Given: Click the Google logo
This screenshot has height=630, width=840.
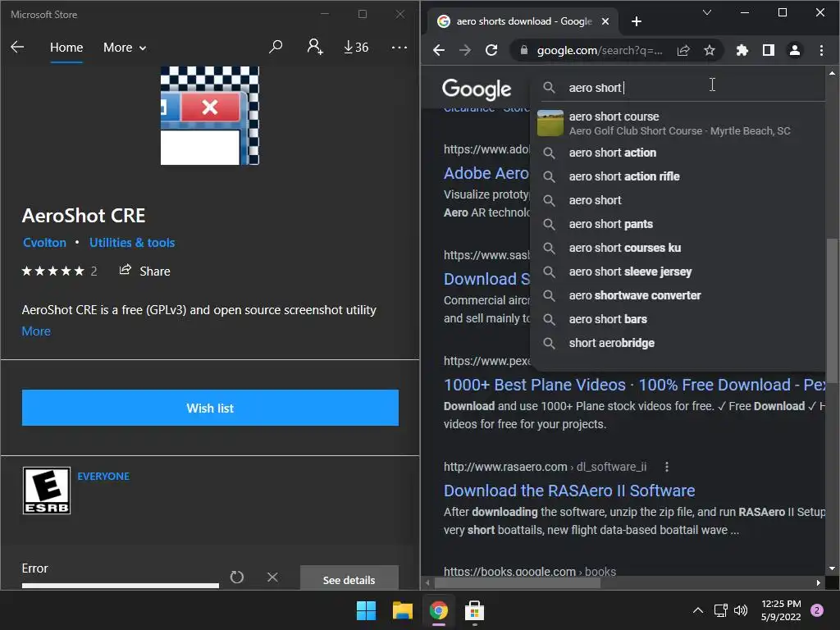Looking at the screenshot, I should click(477, 89).
